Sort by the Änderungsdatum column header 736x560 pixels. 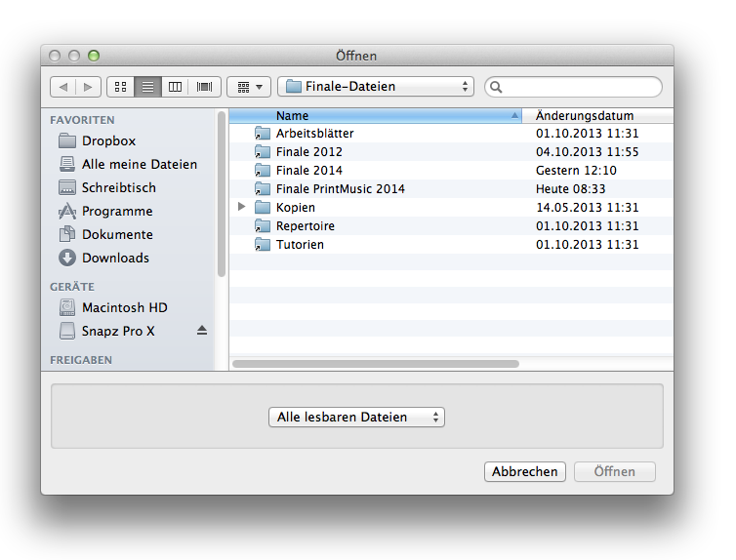(x=595, y=115)
